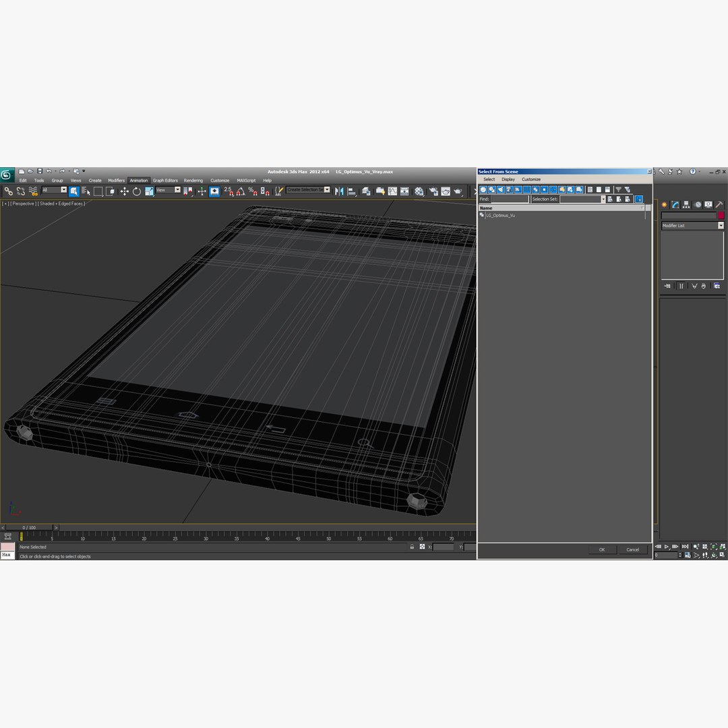
Task: Toggle Angle Snap
Action: point(241,191)
